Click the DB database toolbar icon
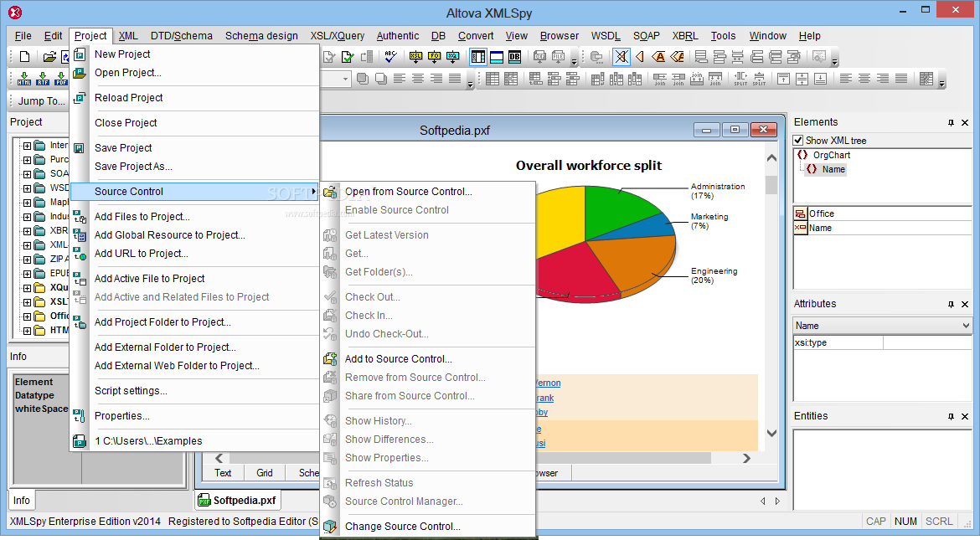The image size is (980, 540). tap(514, 57)
